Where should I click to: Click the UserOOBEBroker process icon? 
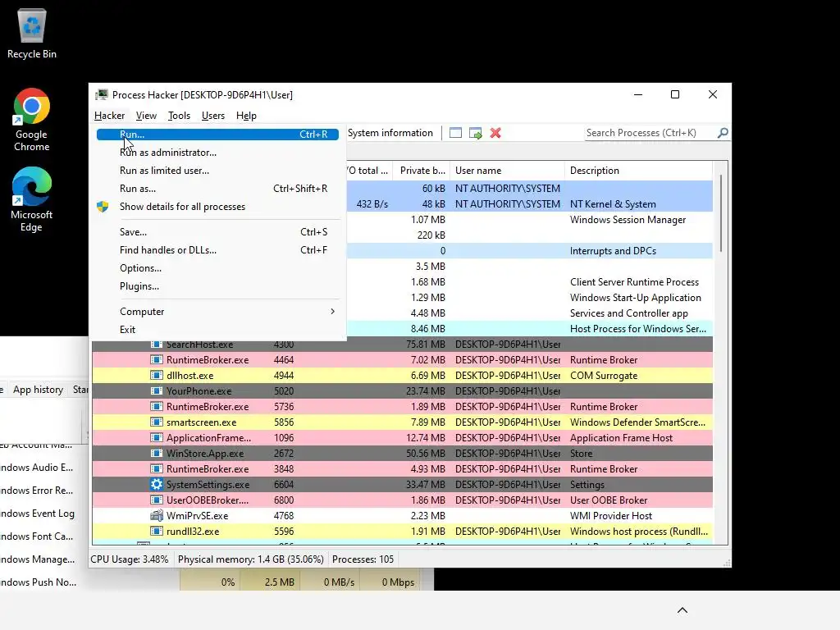157,500
